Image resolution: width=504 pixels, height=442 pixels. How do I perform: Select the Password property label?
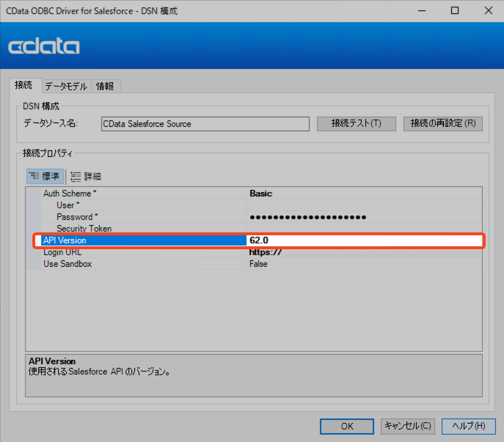(x=77, y=217)
